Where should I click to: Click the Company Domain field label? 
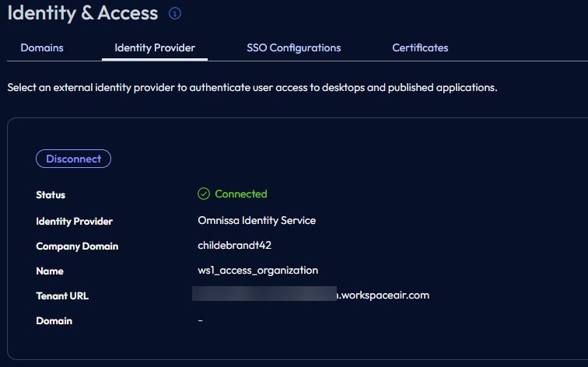77,246
